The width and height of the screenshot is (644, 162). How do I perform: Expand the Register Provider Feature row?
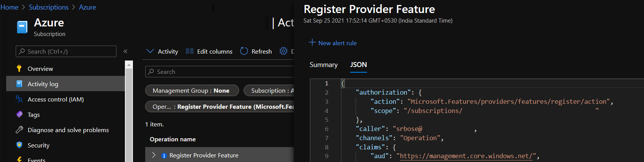coord(154,155)
